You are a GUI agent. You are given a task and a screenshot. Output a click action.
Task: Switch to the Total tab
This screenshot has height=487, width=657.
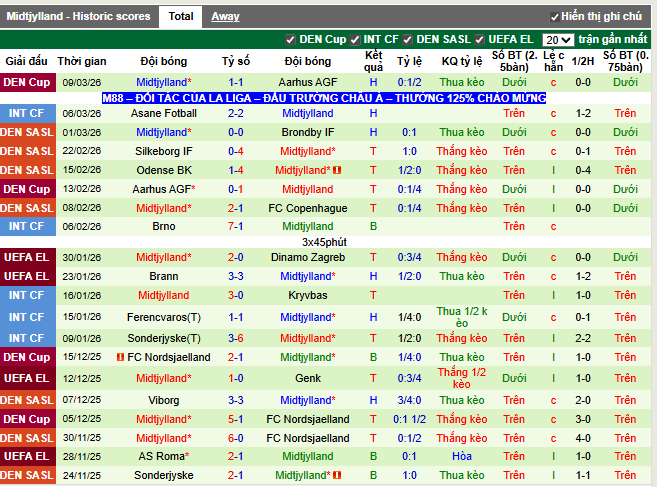pos(181,16)
